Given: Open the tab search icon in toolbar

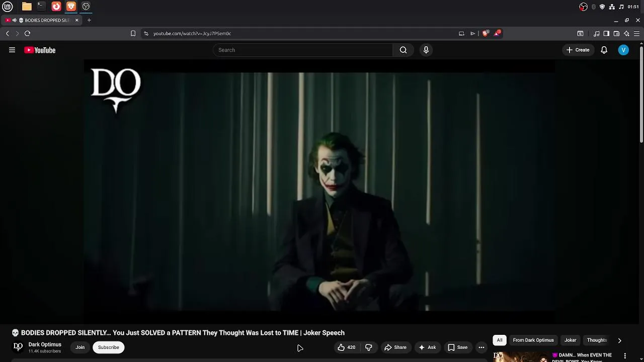Looking at the screenshot, I should pyautogui.click(x=580, y=34).
